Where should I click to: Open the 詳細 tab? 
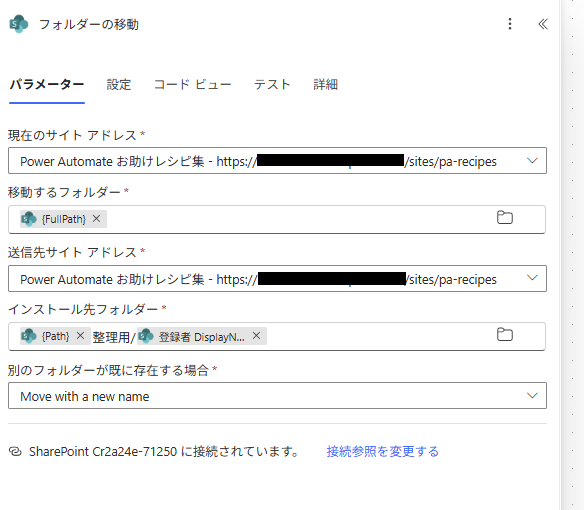tap(325, 85)
